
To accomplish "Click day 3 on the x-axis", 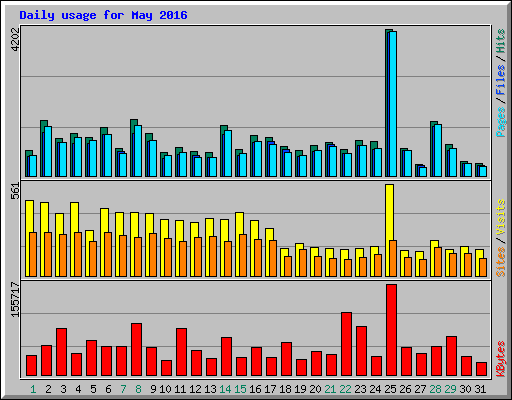I will (x=63, y=389).
